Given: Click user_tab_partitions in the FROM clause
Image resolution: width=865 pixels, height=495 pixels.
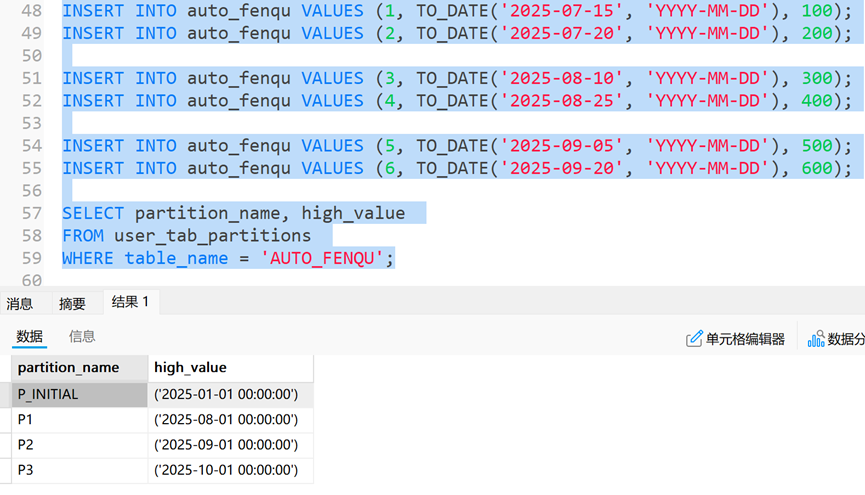Looking at the screenshot, I should click(x=213, y=236).
